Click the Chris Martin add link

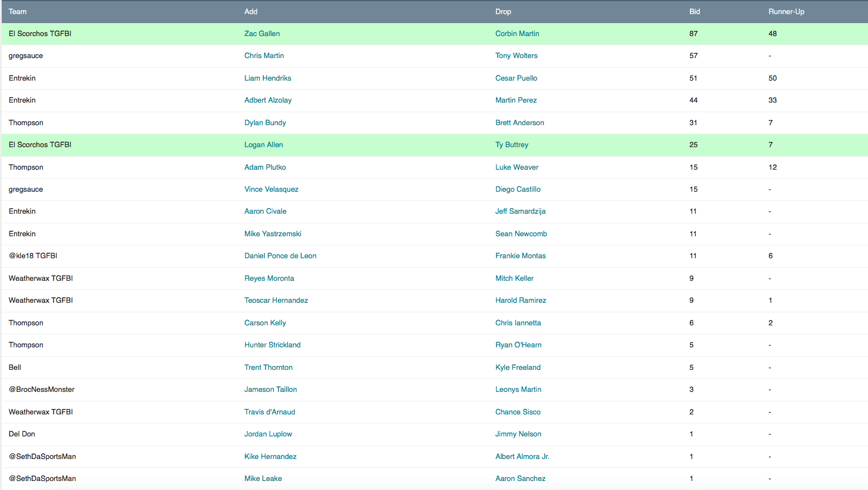pyautogui.click(x=264, y=56)
